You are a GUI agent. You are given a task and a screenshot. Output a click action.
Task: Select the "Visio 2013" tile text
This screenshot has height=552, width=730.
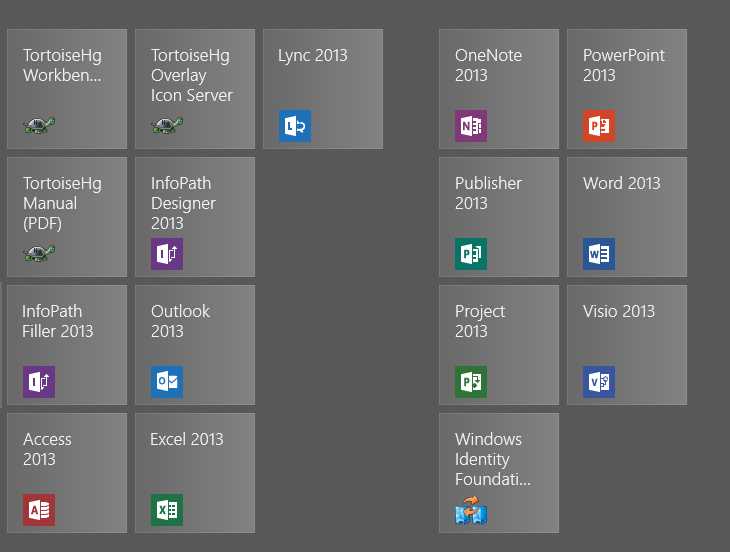coord(619,311)
